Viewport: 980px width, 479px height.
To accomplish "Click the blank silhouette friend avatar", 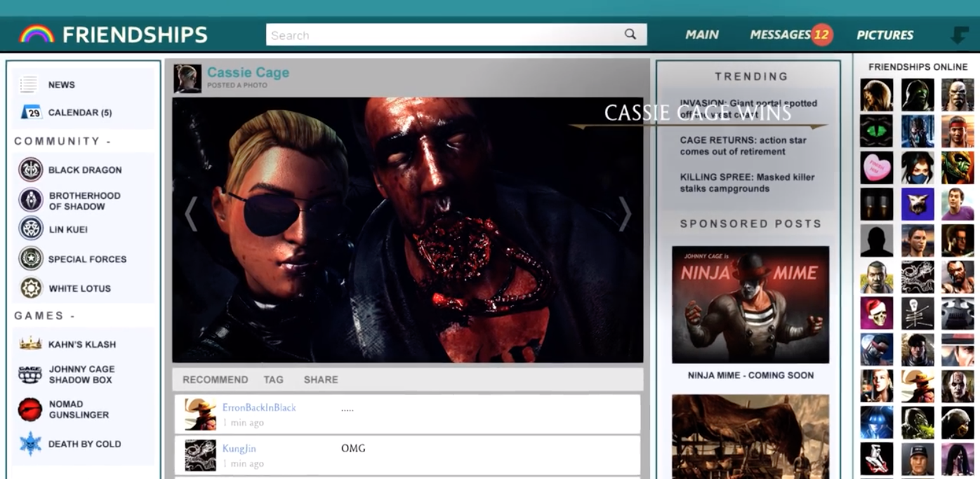I will [877, 241].
